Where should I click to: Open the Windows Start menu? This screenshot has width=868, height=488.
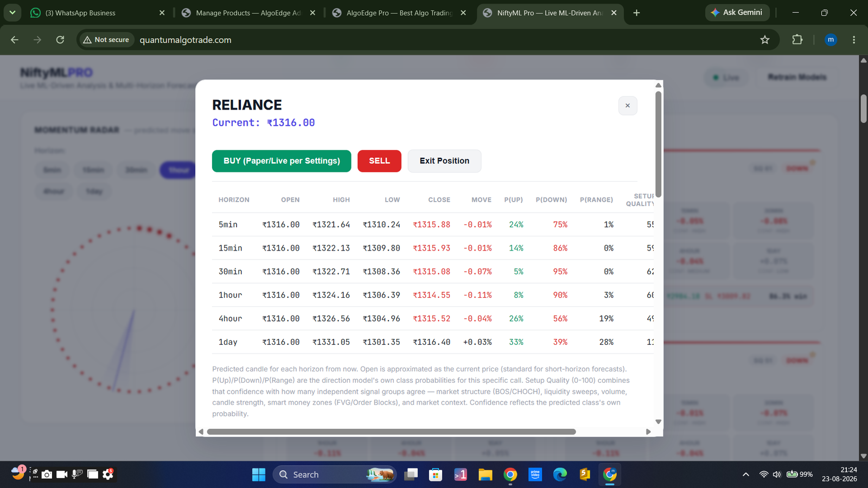259,474
